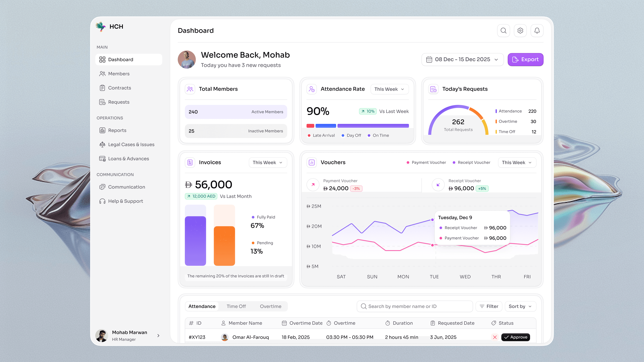Open Communication in sidebar

click(x=129, y=187)
